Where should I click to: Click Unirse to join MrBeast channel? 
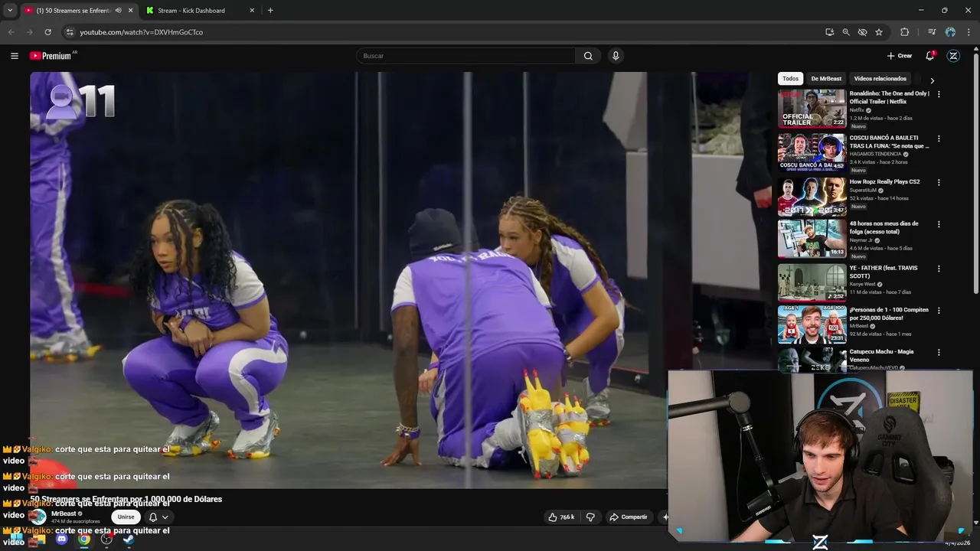coord(126,517)
